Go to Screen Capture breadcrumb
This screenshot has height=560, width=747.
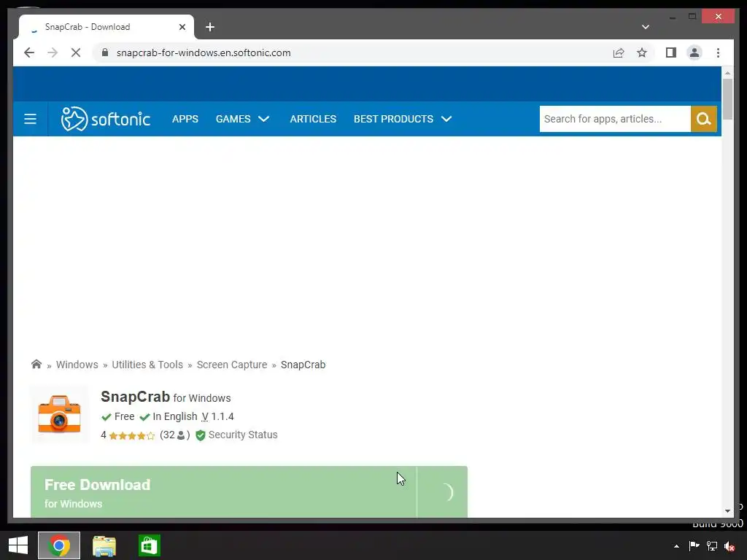point(232,365)
